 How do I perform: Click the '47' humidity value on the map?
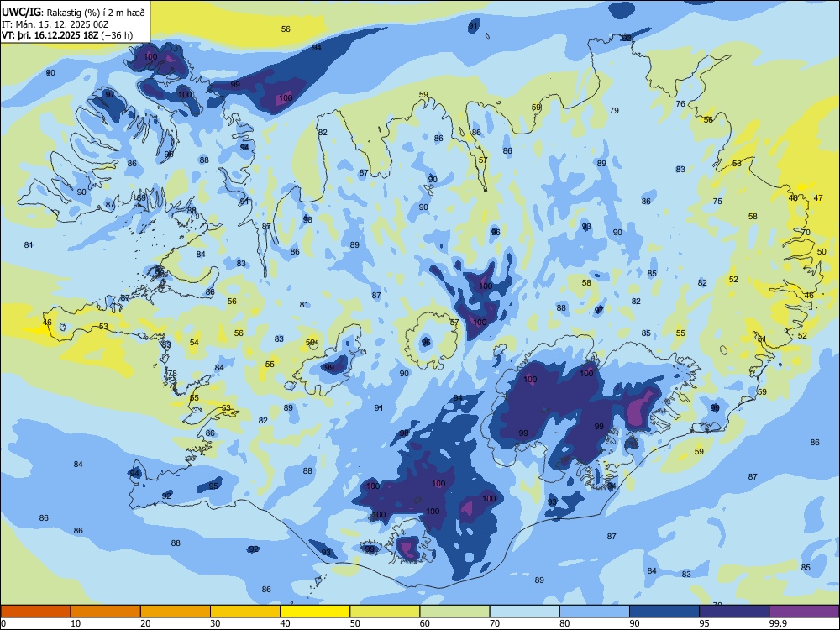[x=818, y=197]
